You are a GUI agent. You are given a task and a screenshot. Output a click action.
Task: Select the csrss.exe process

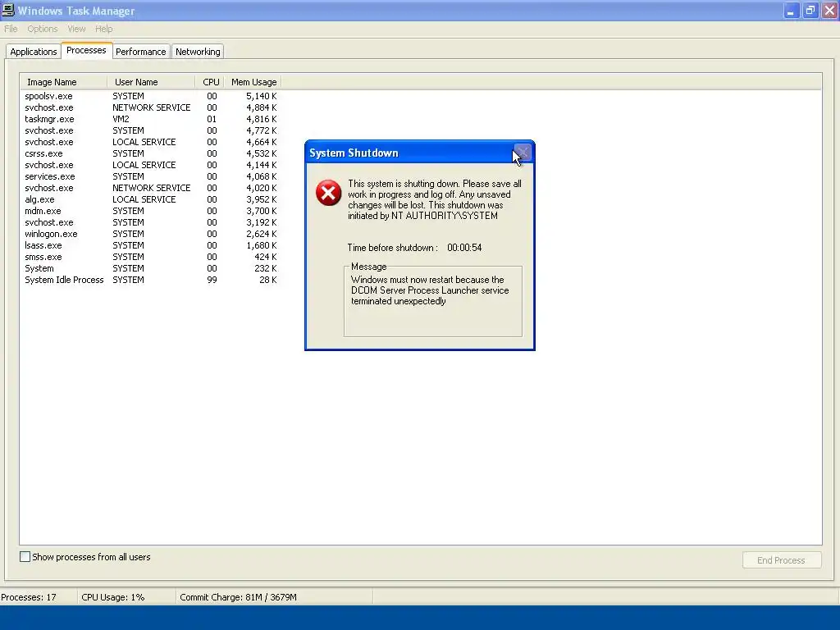pos(151,153)
